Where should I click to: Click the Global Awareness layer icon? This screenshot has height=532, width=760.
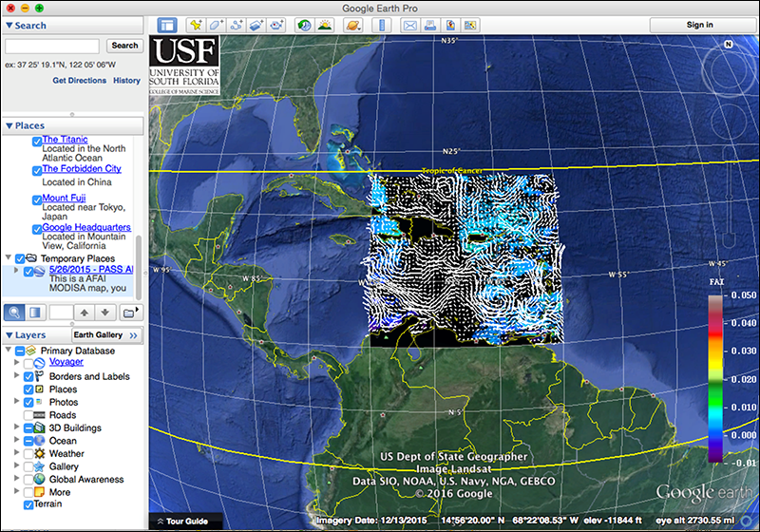click(40, 479)
